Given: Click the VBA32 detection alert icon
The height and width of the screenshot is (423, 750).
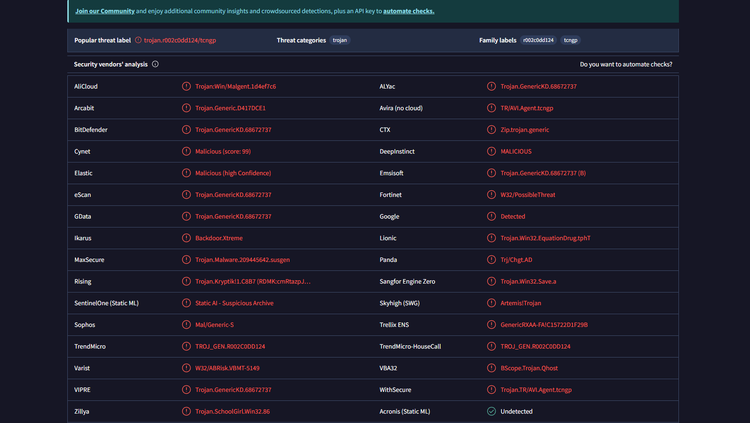Looking at the screenshot, I should click(x=491, y=368).
